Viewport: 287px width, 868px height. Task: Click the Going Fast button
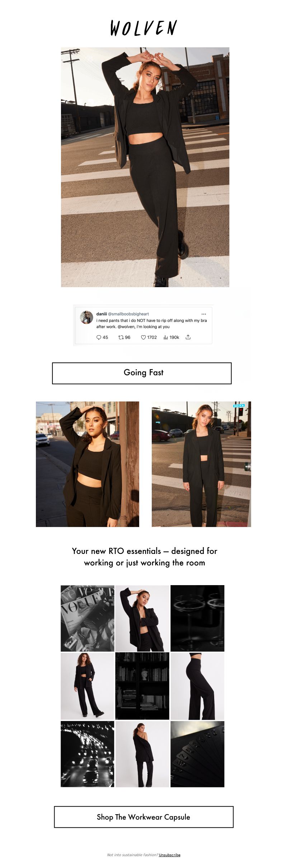[142, 373]
